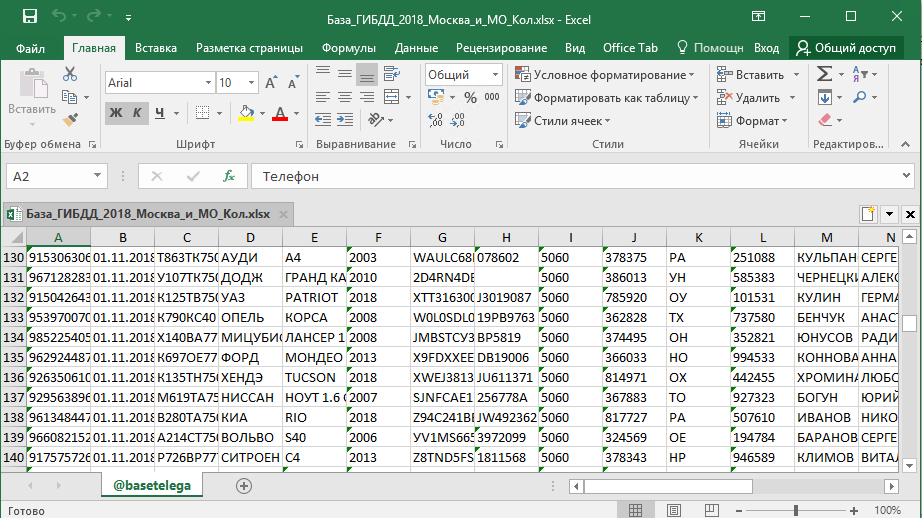Undo the last action

pos(59,16)
